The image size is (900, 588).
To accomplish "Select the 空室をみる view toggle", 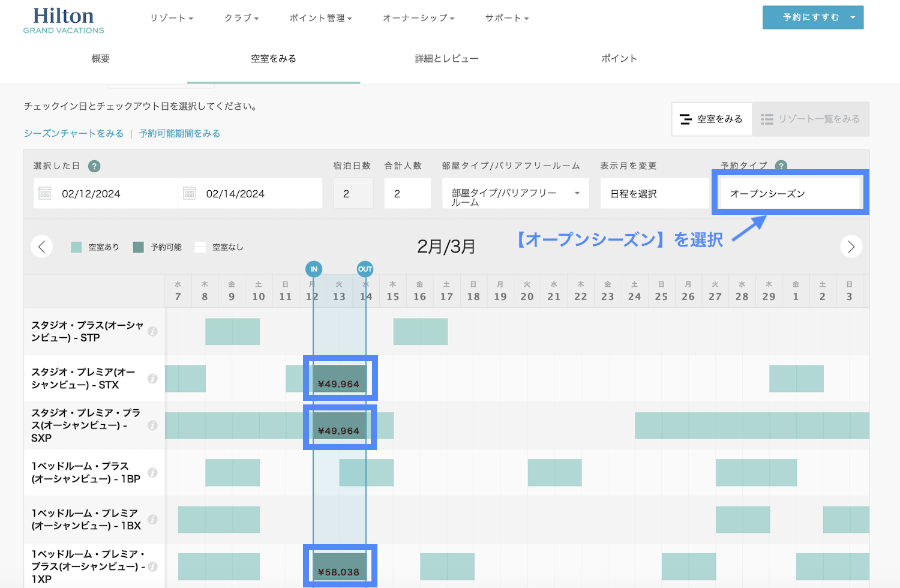I will coord(712,119).
